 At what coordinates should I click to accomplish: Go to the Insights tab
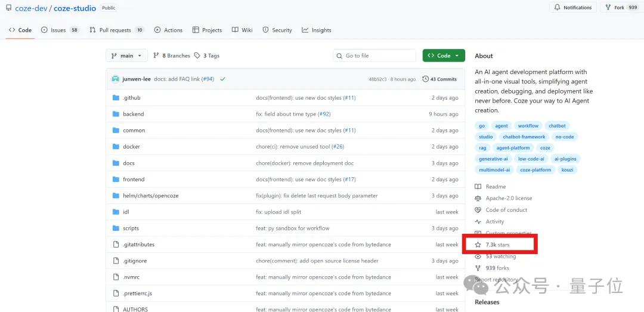click(x=316, y=30)
